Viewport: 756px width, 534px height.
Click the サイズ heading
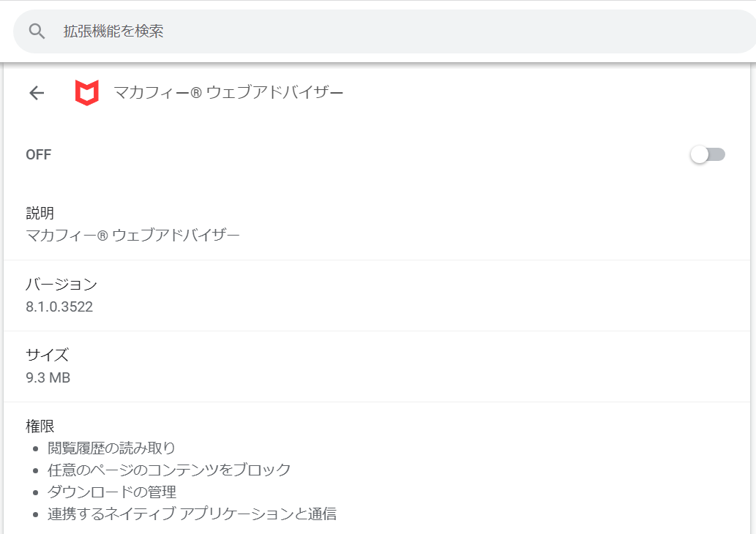(48, 356)
